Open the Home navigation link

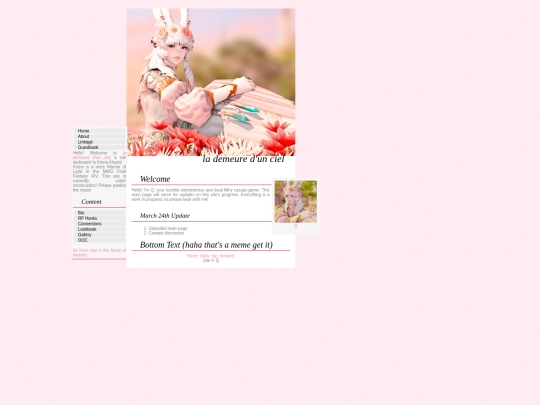[100, 131]
